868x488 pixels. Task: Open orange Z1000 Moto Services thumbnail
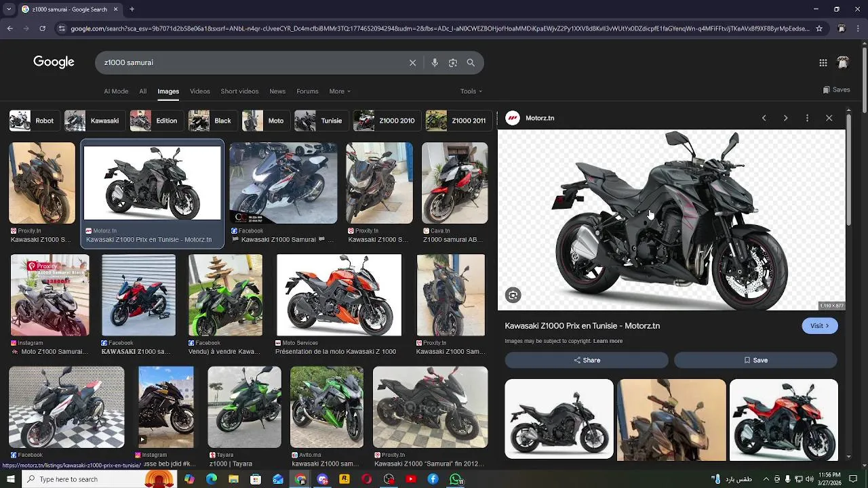tap(339, 295)
